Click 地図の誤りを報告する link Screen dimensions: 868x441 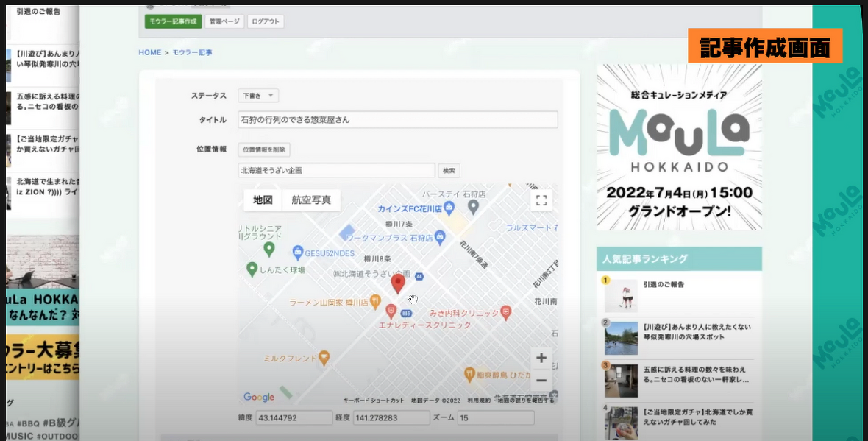[x=525, y=400]
